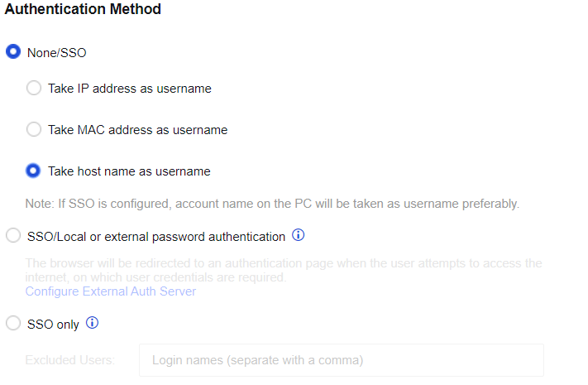Select Take MAC address as username radio

34,129
